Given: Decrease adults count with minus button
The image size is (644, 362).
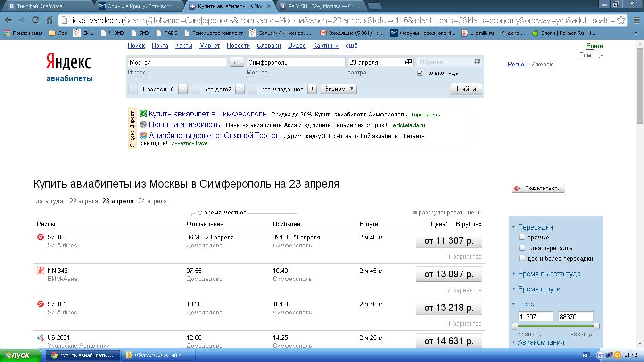Looking at the screenshot, I should click(133, 89).
